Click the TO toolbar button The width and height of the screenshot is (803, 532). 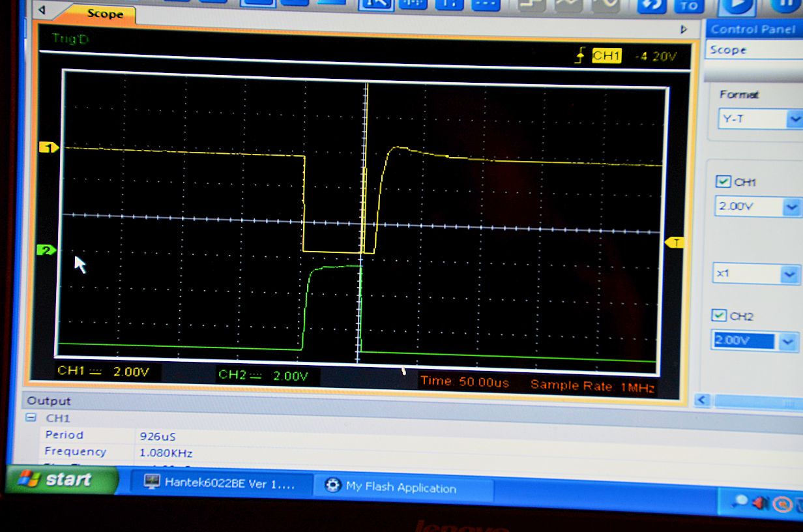click(x=689, y=6)
